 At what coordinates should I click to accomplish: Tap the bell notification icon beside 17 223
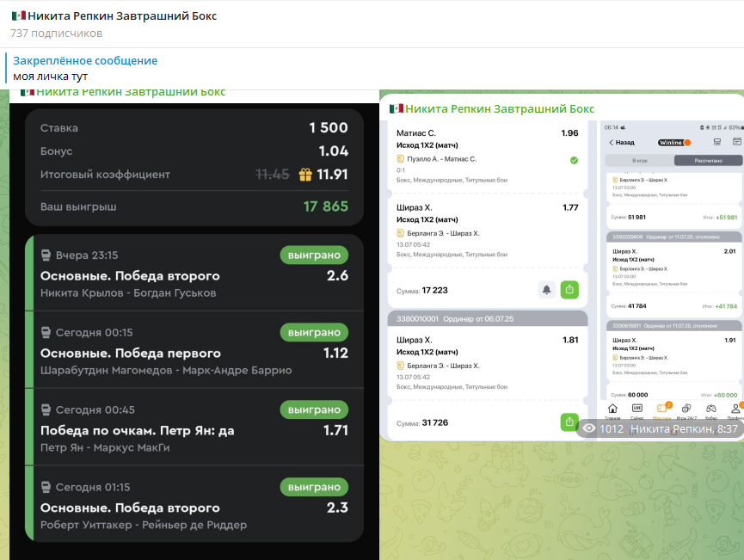[546, 290]
